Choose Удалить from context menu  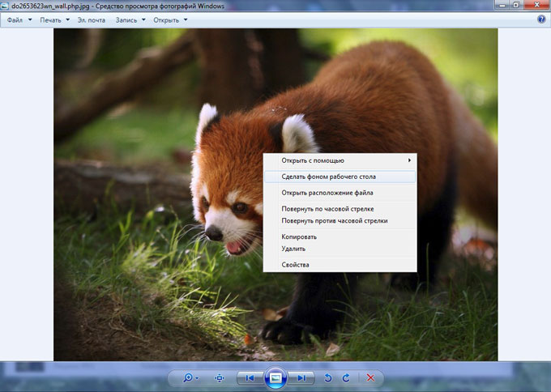(x=340, y=249)
